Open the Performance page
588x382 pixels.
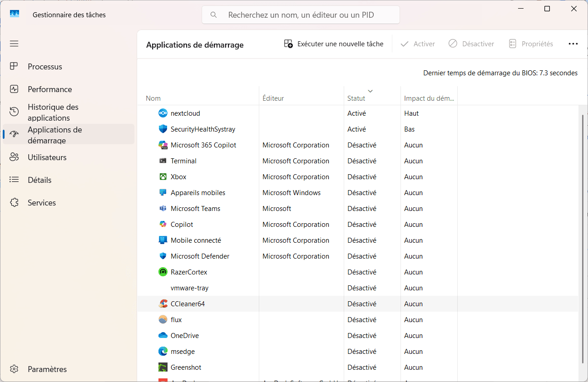point(69,89)
